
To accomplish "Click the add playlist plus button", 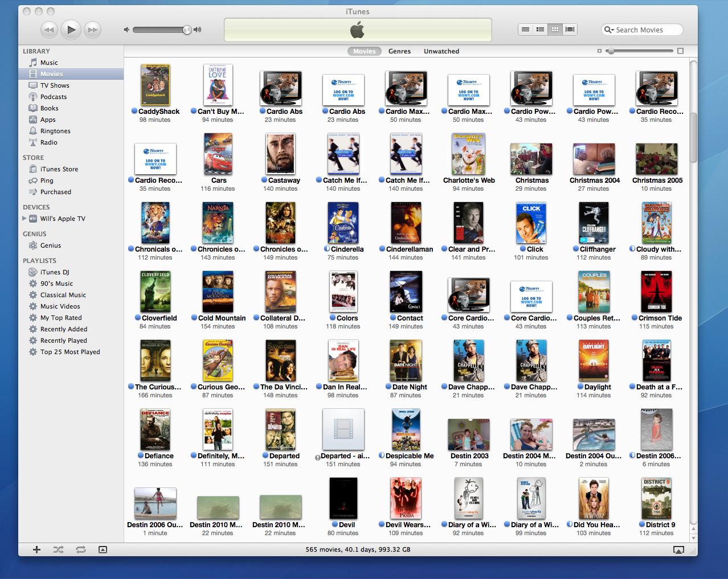I will pyautogui.click(x=36, y=549).
